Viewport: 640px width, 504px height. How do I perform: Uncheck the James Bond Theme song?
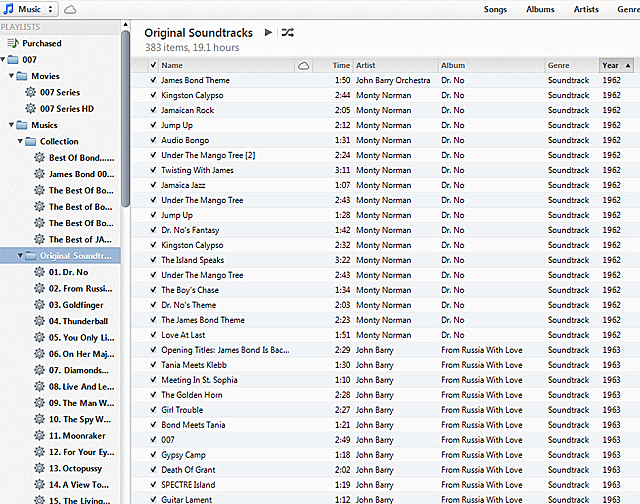pyautogui.click(x=153, y=80)
